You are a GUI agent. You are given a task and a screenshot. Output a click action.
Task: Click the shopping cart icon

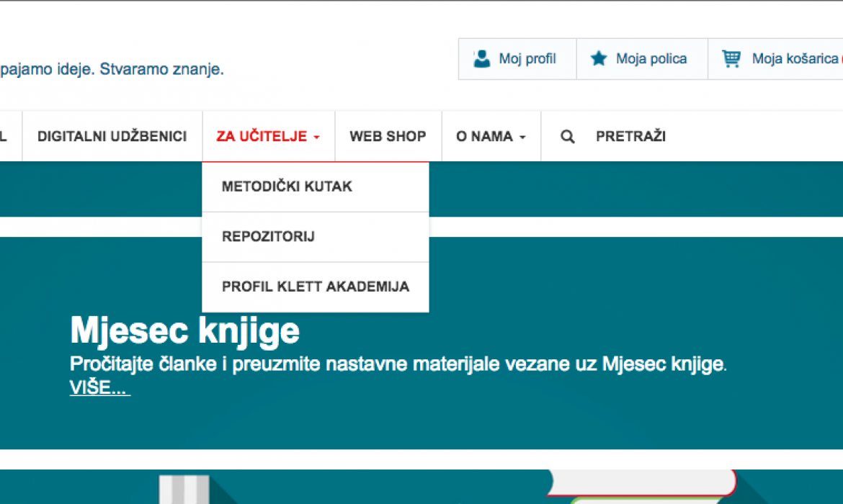tap(731, 59)
